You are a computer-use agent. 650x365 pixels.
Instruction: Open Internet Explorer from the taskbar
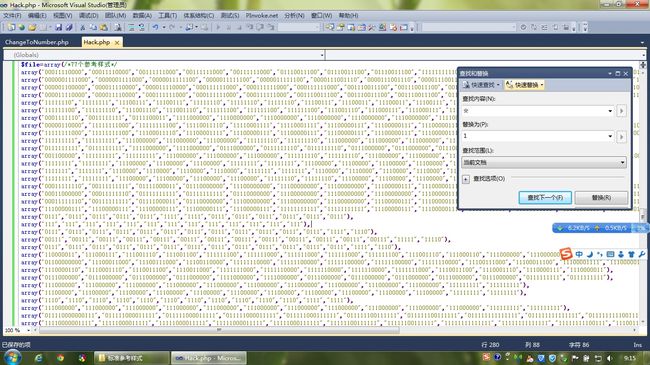pyautogui.click(x=39, y=358)
